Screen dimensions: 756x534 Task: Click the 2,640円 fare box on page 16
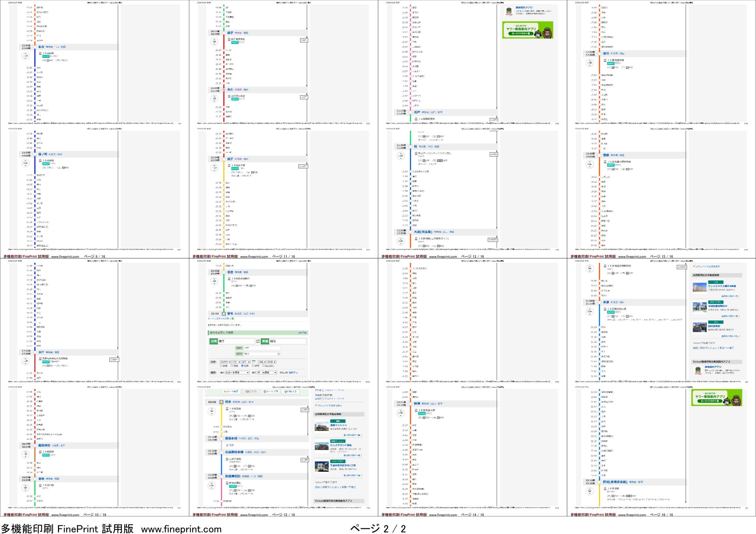[x=682, y=267]
